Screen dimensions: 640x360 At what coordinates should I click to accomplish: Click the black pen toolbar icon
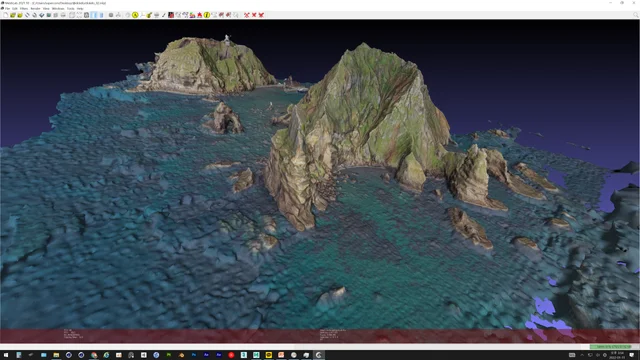(164, 15)
